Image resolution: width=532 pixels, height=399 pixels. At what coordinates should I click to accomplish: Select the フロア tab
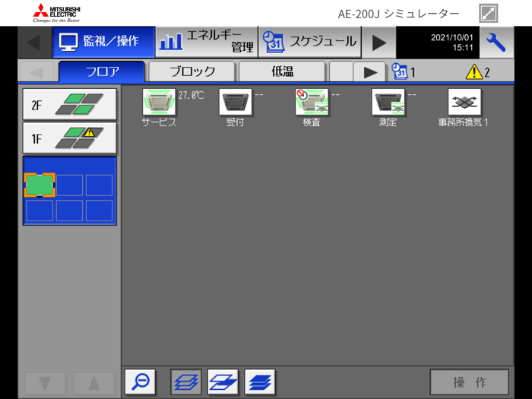click(x=102, y=71)
